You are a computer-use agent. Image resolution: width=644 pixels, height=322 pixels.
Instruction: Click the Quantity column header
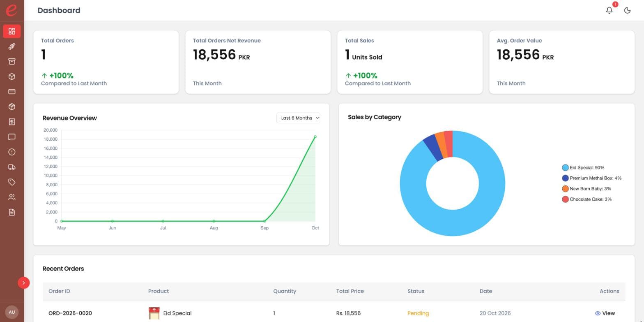(285, 291)
